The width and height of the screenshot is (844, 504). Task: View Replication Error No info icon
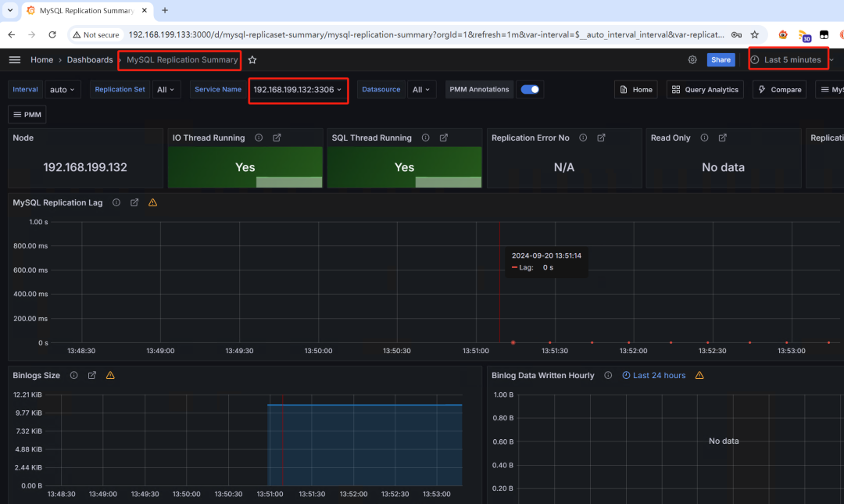click(x=583, y=138)
